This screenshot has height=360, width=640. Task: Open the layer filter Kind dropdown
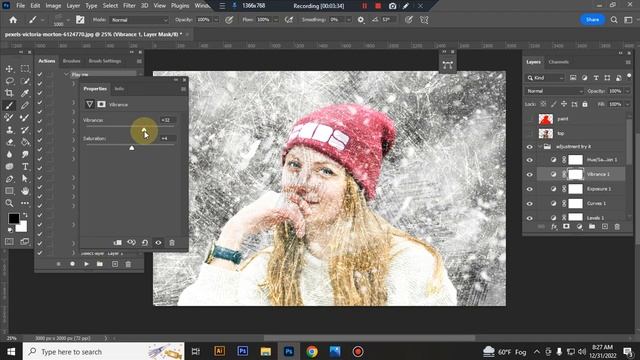tap(545, 78)
